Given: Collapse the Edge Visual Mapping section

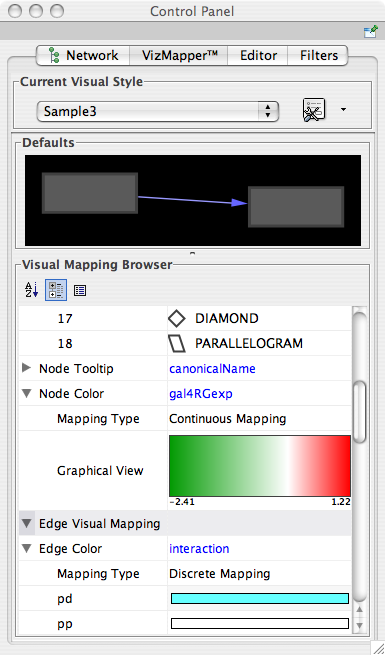Looking at the screenshot, I should (27, 523).
